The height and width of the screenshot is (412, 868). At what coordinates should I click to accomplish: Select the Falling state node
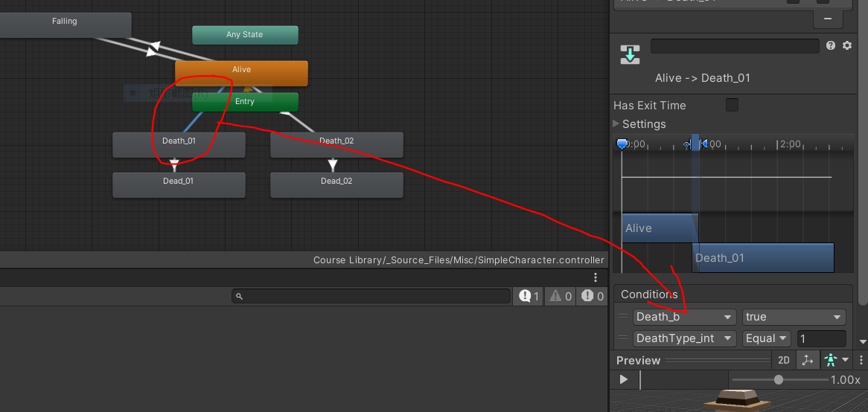65,25
